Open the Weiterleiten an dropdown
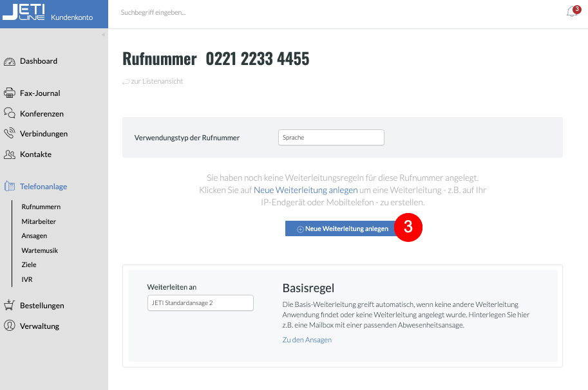Viewport: 588px width, 390px height. click(x=200, y=303)
